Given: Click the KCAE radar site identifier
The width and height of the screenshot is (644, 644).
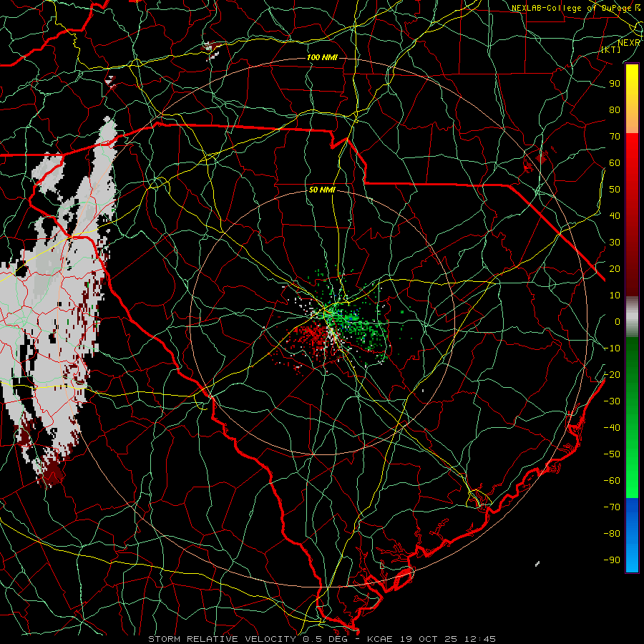Looking at the screenshot, I should (x=380, y=639).
